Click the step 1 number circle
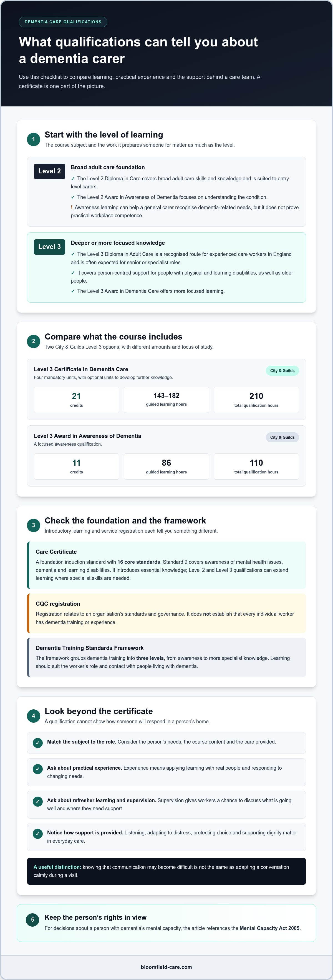 (x=34, y=139)
